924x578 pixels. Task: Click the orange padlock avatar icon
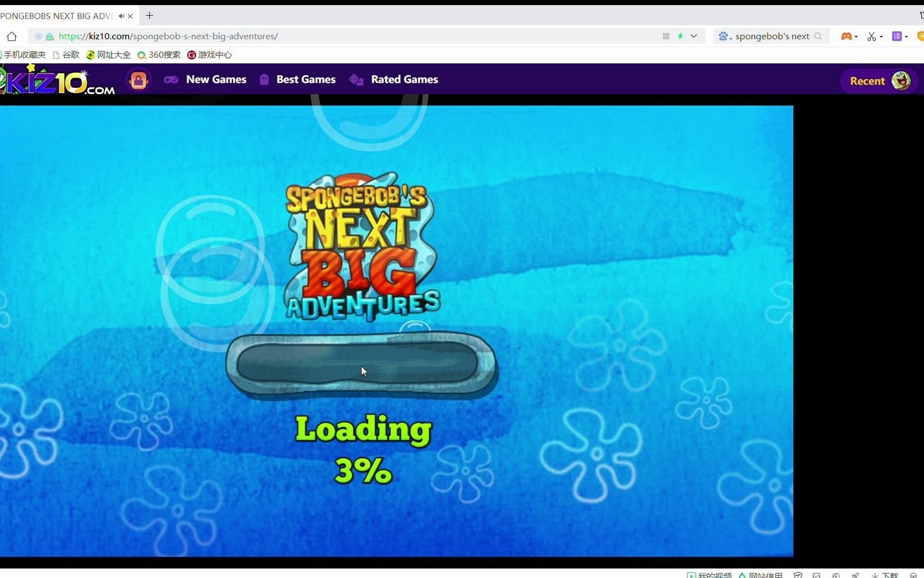(x=138, y=80)
